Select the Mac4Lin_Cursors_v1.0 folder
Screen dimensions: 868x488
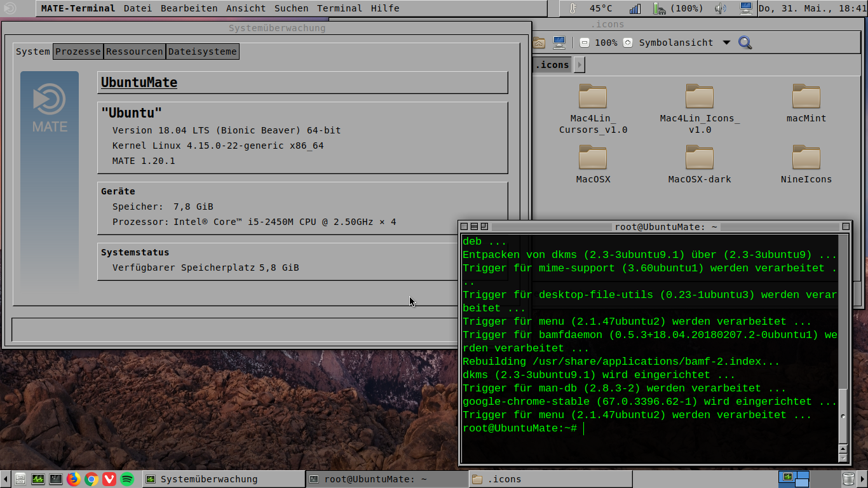click(x=593, y=109)
